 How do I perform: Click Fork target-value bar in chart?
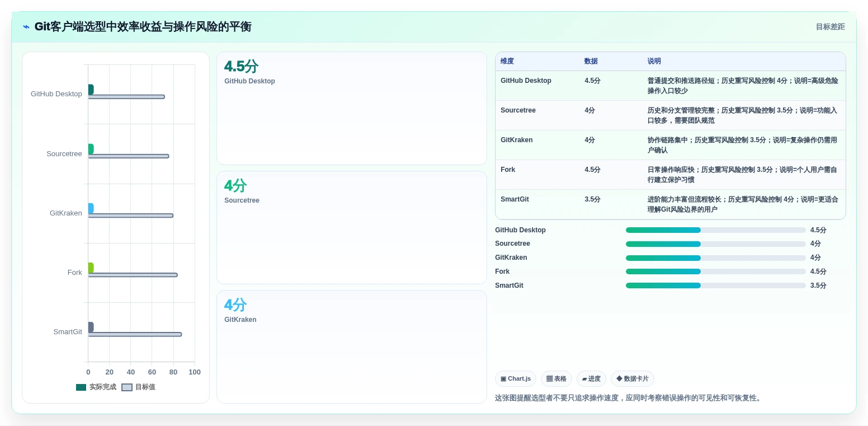click(x=133, y=275)
